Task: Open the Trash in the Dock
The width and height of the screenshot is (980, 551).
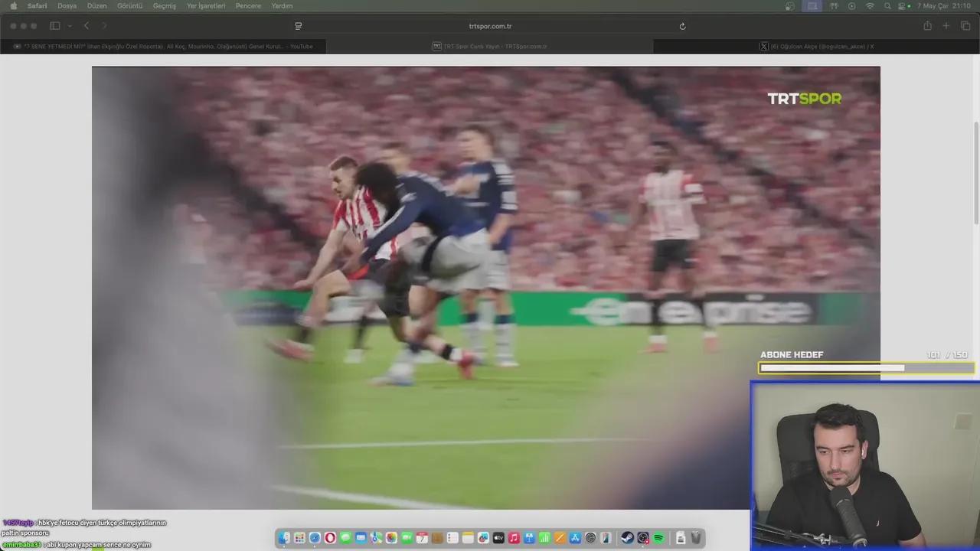Action: [x=696, y=538]
